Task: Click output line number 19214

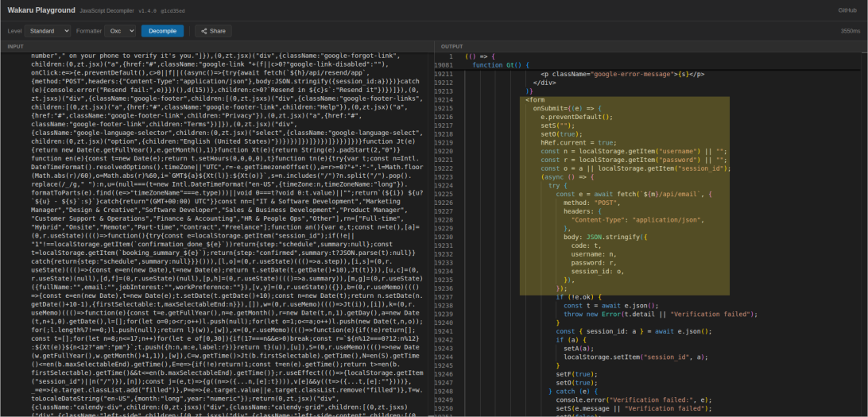Action: click(444, 100)
